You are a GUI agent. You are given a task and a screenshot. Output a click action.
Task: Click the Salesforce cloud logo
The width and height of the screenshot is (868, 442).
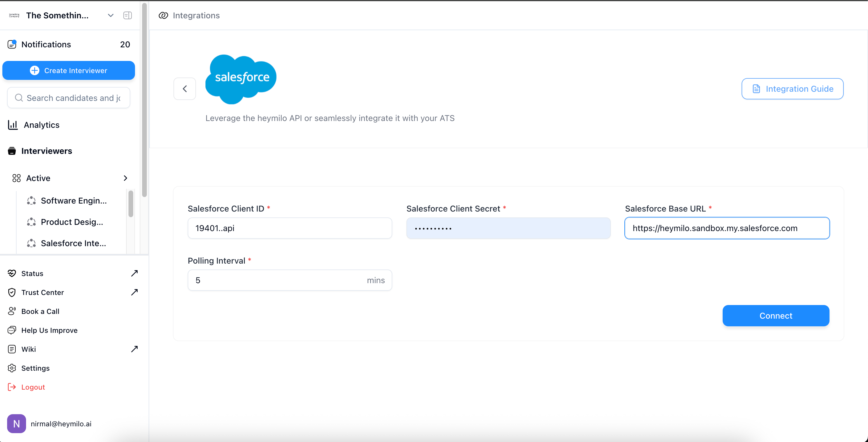tap(241, 79)
